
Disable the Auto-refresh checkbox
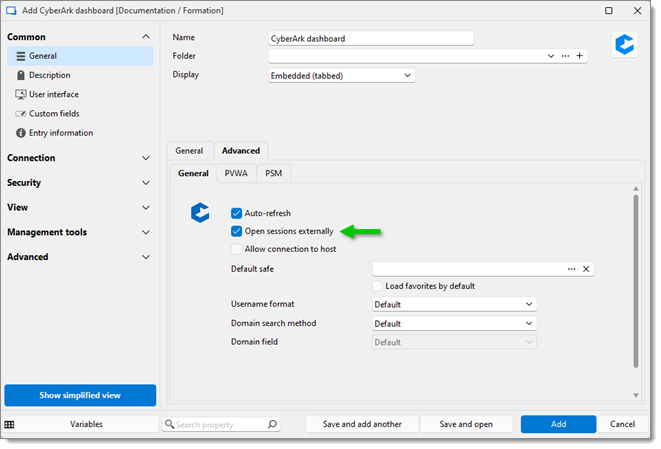pos(236,213)
